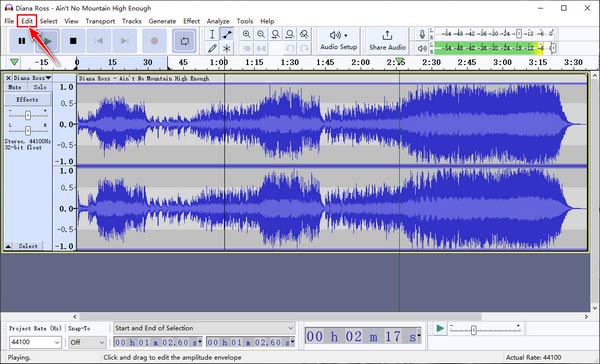Open the Help menu
This screenshot has height=364, width=600.
coord(267,21)
